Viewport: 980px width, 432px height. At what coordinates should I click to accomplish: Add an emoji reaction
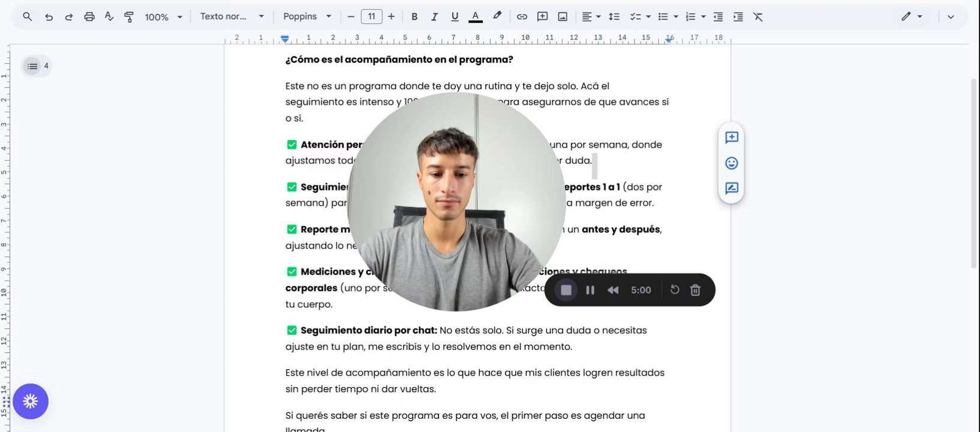pos(731,163)
